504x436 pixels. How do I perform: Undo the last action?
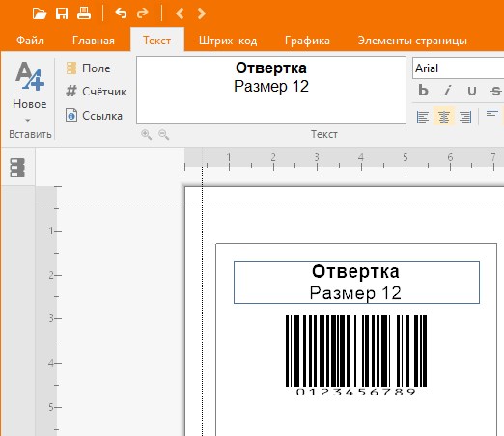[x=121, y=14]
